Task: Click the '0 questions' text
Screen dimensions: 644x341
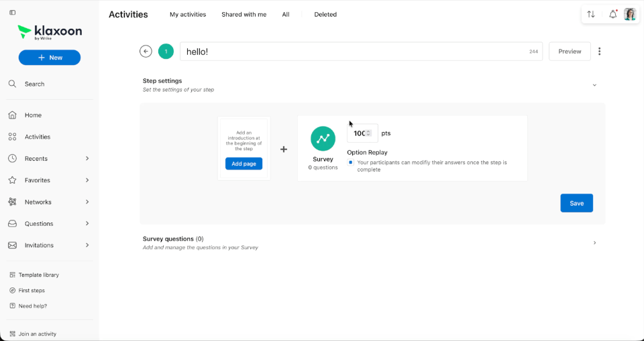Action: click(x=323, y=167)
